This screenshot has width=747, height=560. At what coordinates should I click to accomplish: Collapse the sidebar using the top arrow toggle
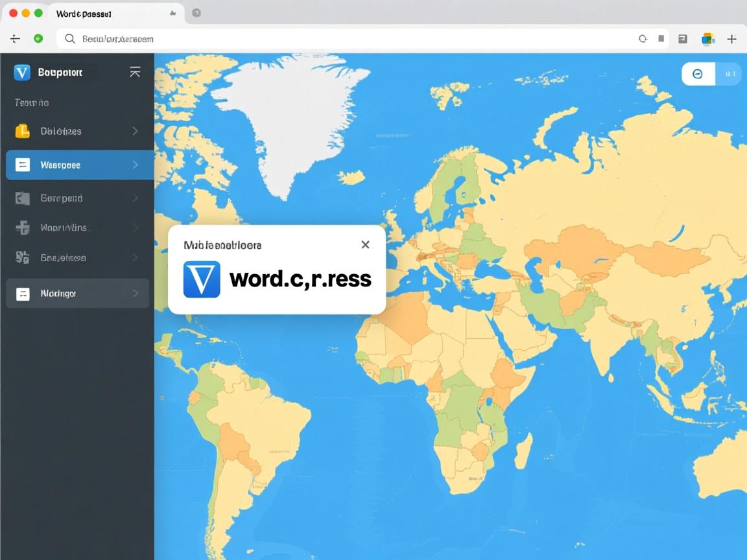(135, 72)
